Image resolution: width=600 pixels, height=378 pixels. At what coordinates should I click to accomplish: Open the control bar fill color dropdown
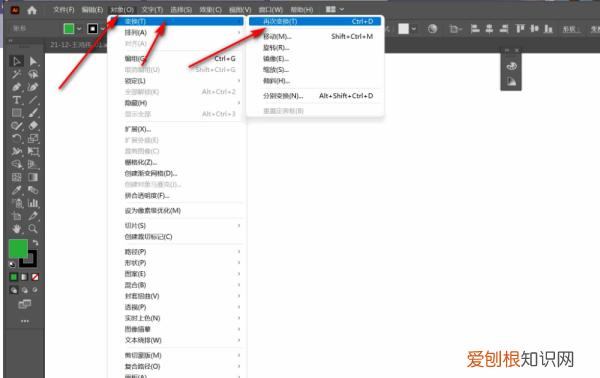[x=79, y=29]
